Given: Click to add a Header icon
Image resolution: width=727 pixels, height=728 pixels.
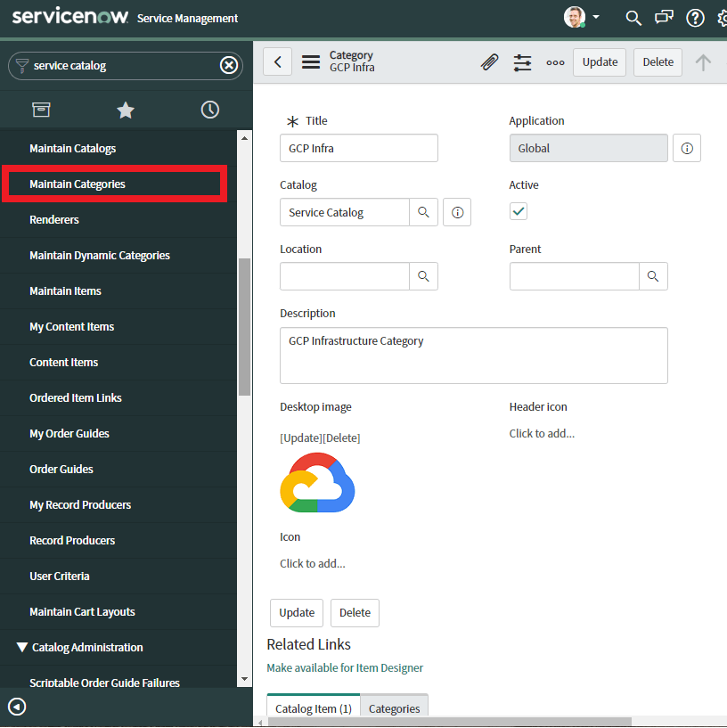Looking at the screenshot, I should coord(542,434).
